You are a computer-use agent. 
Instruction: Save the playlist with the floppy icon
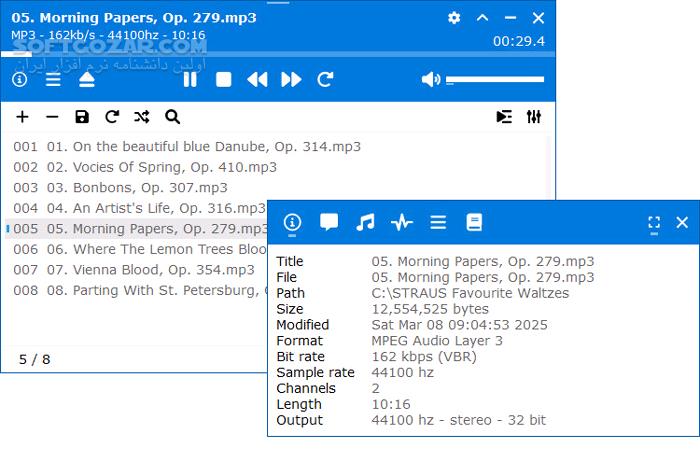point(82,117)
